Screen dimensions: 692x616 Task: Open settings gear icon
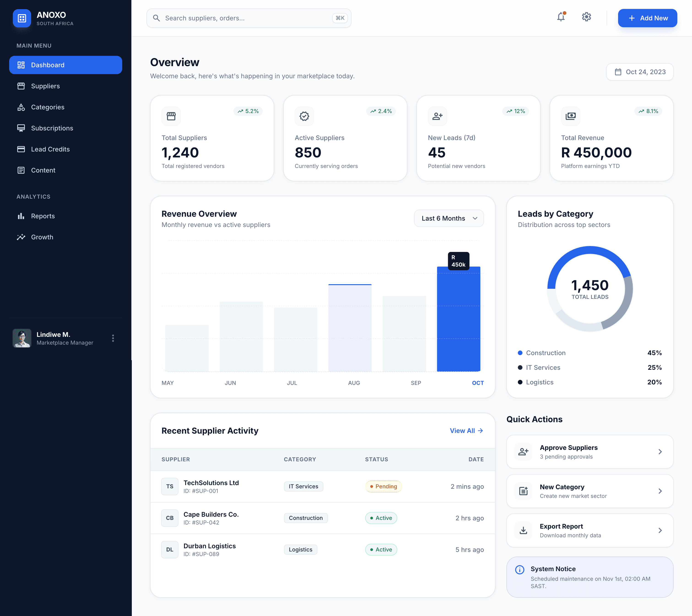(x=586, y=17)
